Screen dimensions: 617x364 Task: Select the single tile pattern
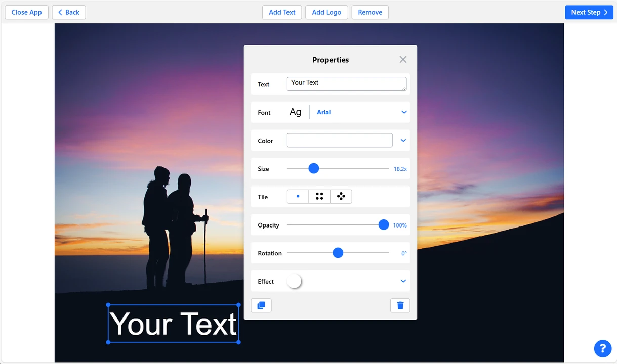(x=297, y=196)
